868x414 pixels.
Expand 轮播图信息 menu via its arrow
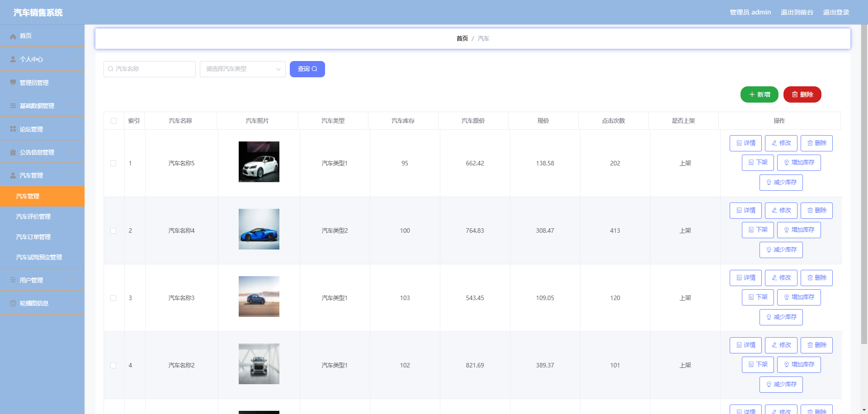point(74,303)
